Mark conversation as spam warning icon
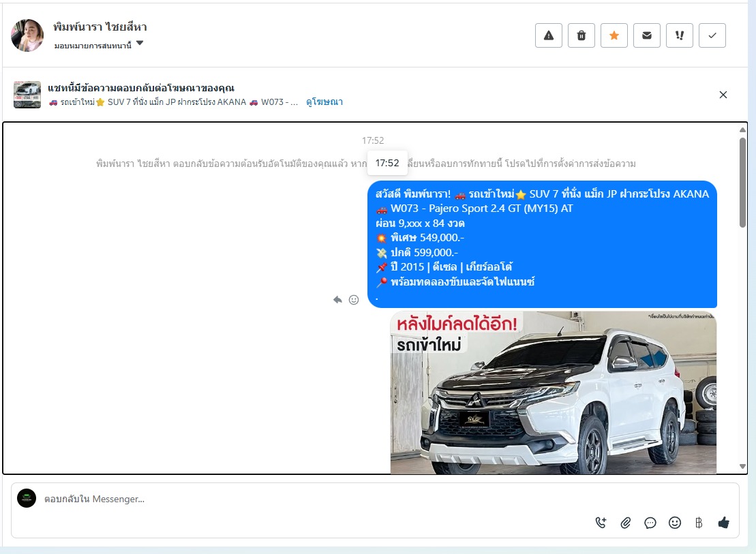 (549, 35)
